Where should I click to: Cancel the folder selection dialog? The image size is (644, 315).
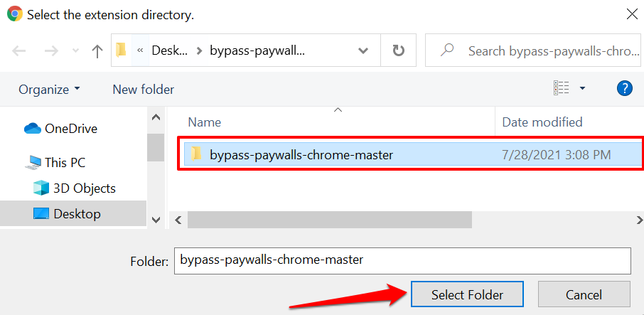point(584,294)
